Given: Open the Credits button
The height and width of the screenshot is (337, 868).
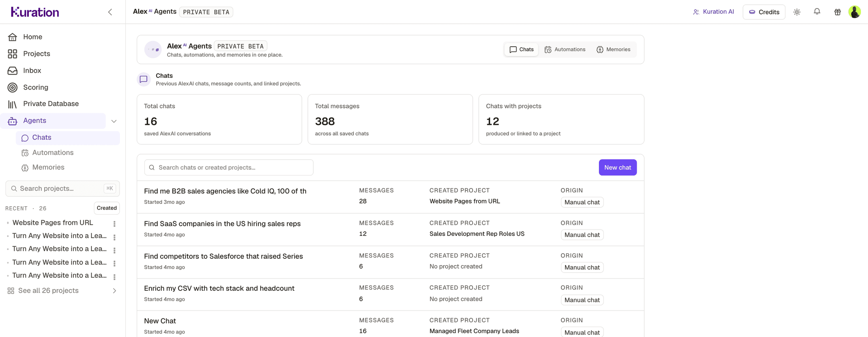Looking at the screenshot, I should tap(764, 12).
